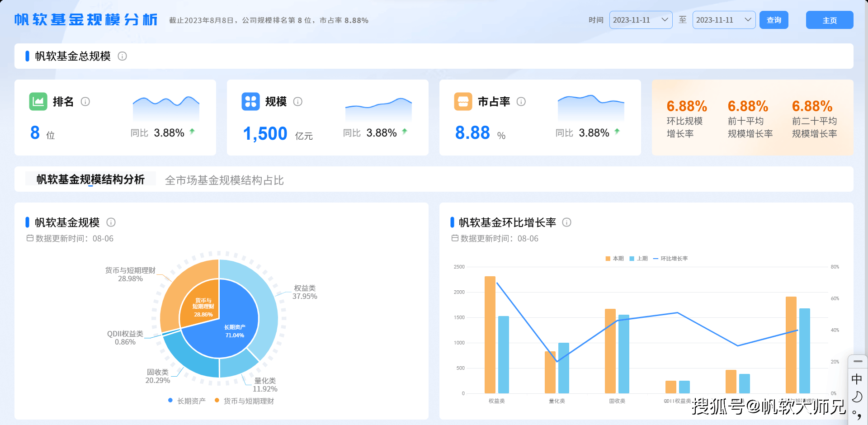
Task: Toggle 环比增长率 line in chart legend
Action: (670, 259)
